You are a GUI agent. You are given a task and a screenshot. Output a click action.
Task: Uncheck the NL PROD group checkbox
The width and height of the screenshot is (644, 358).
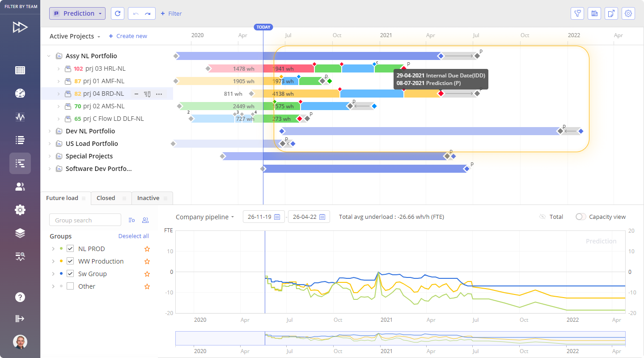coord(70,249)
